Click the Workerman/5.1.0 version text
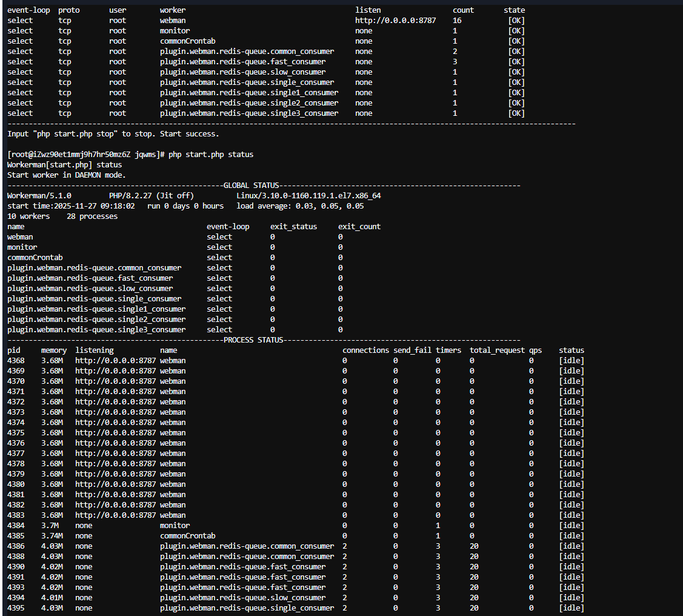 [39, 196]
